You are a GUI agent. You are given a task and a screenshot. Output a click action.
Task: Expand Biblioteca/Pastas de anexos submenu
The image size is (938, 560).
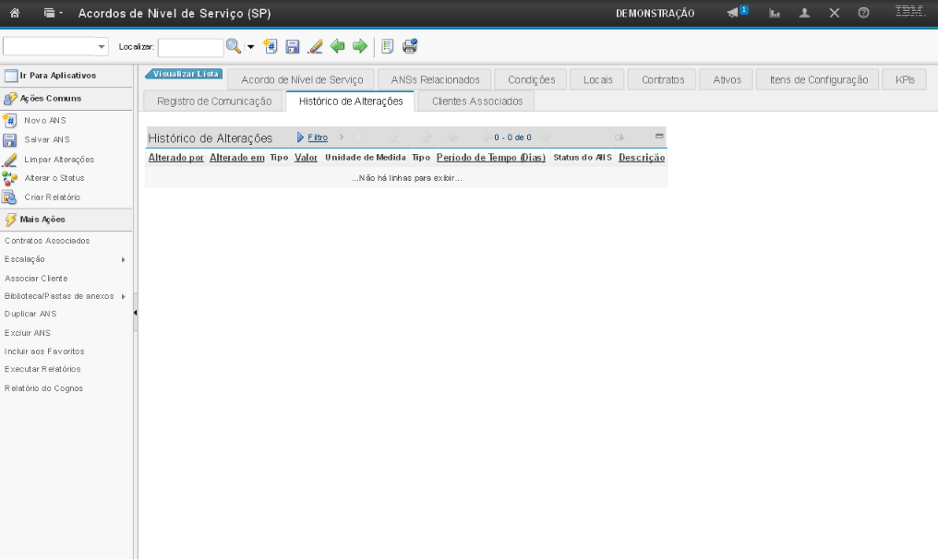point(123,296)
